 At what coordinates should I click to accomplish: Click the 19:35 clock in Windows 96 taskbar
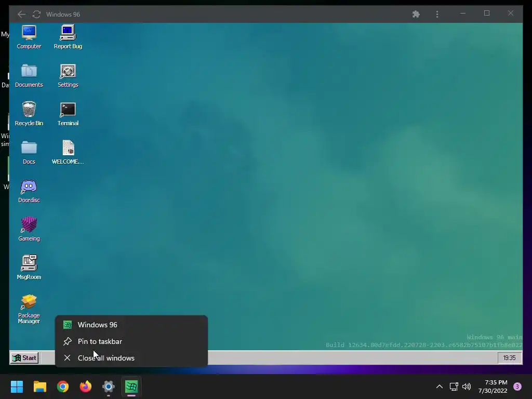(509, 358)
